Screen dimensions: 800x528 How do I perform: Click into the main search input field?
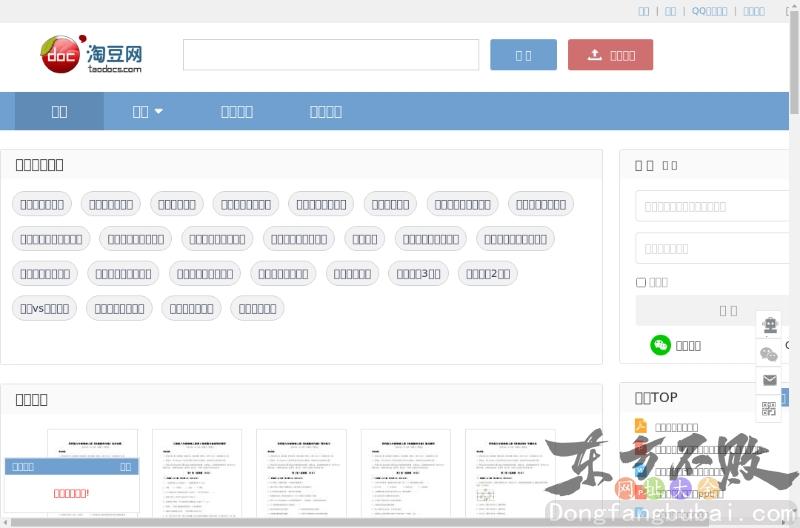(x=331, y=55)
